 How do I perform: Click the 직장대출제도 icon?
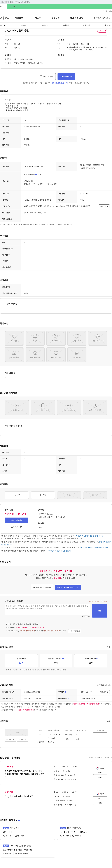click(x=35, y=355)
